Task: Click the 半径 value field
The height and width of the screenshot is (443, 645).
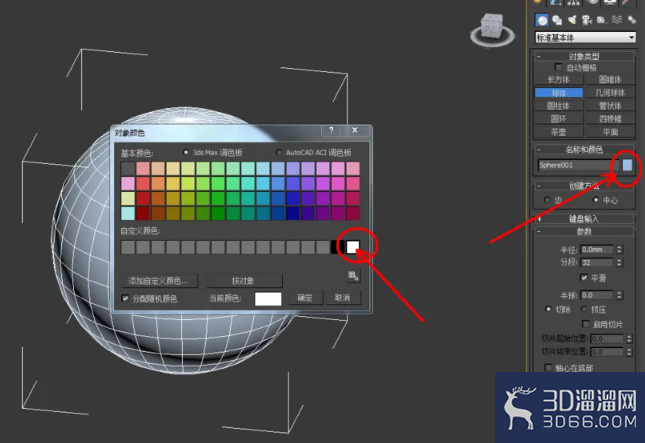Action: pos(597,249)
